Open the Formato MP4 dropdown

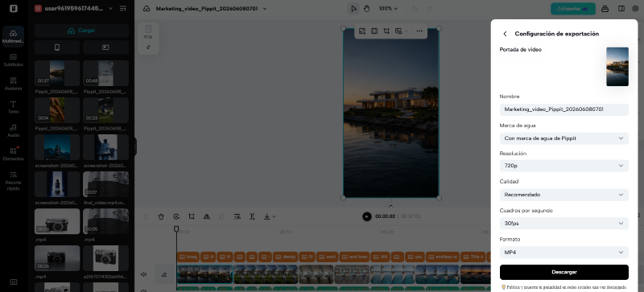point(564,252)
